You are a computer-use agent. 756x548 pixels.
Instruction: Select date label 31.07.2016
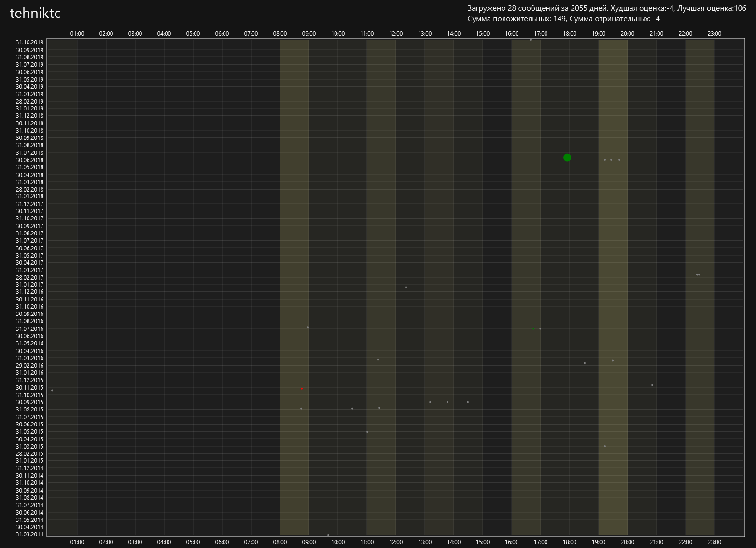coord(29,329)
